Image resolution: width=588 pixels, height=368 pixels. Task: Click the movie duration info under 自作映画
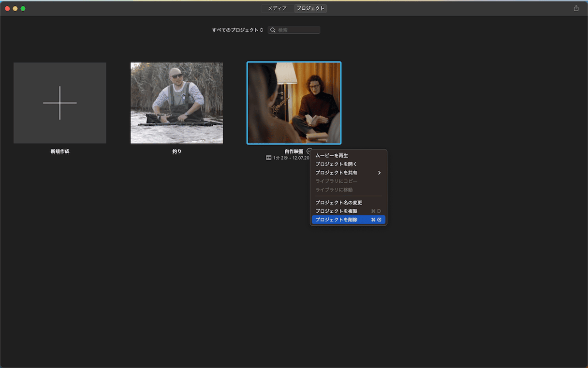tap(288, 158)
